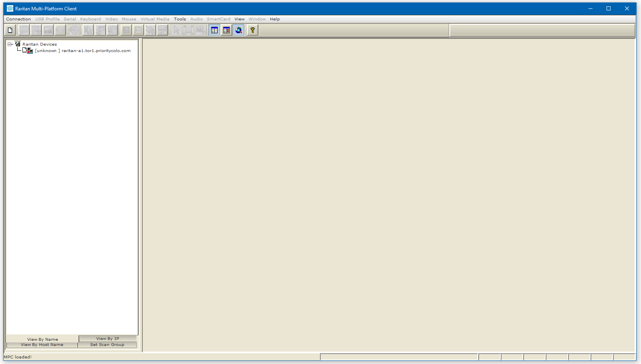
Task: Open the Window menu
Action: [257, 19]
